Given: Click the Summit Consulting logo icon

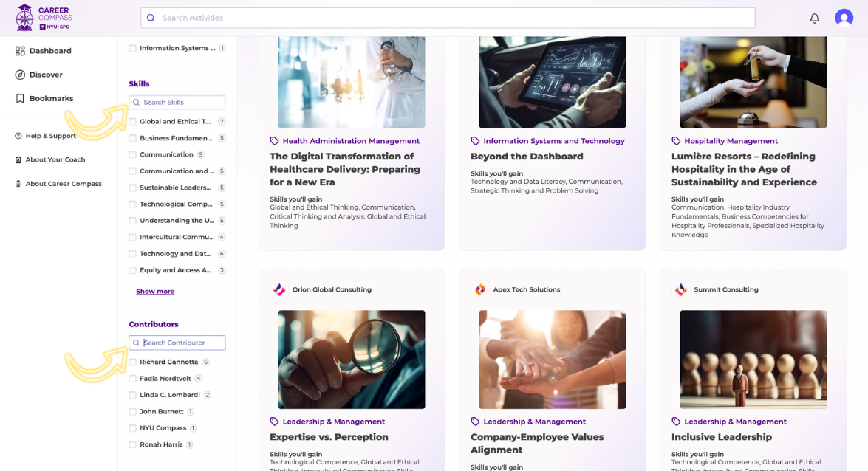Looking at the screenshot, I should pyautogui.click(x=680, y=290).
